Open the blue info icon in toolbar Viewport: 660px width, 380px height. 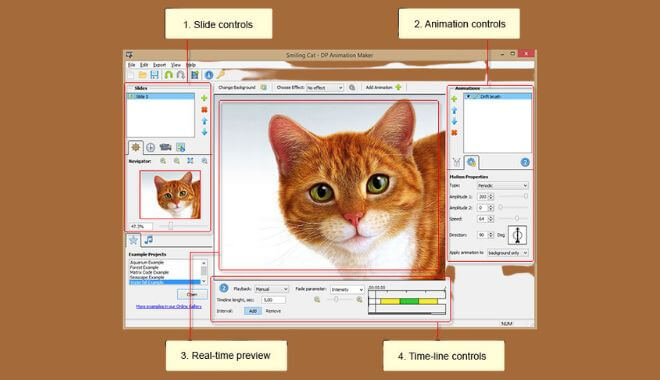[209, 75]
